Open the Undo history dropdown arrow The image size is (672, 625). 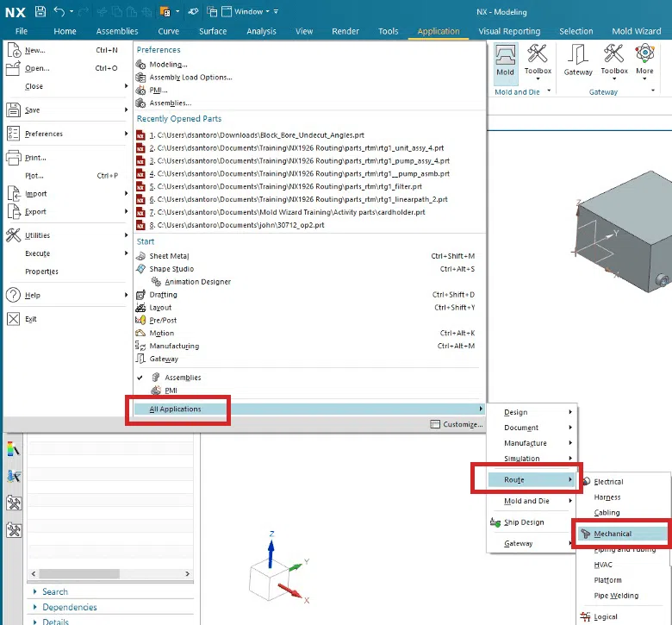click(72, 11)
